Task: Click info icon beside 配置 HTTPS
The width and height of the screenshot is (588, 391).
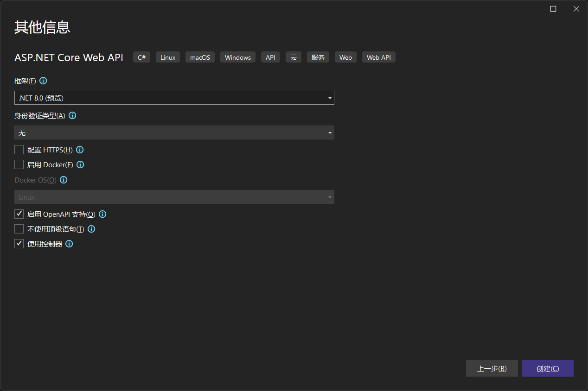Action: point(80,150)
